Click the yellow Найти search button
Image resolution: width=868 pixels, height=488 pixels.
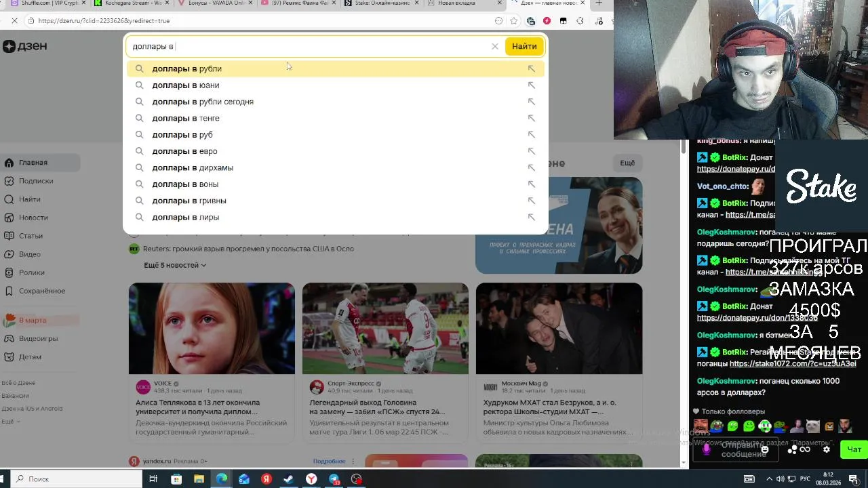point(524,46)
